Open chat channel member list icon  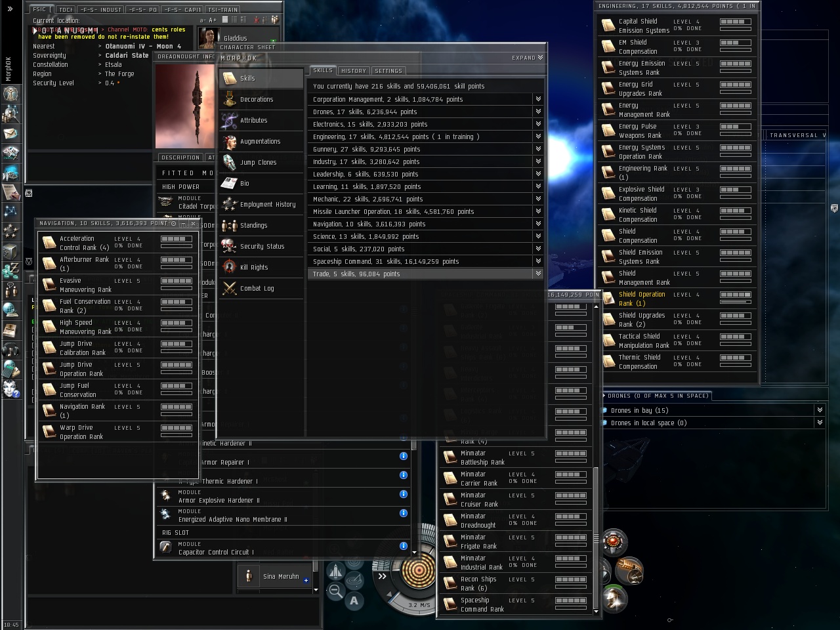274,20
